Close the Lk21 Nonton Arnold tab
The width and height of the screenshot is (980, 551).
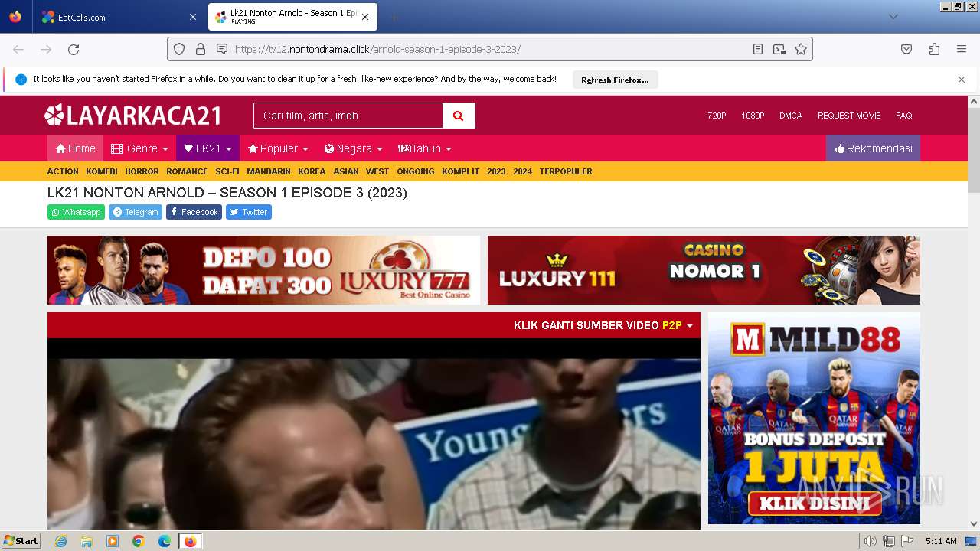(365, 17)
